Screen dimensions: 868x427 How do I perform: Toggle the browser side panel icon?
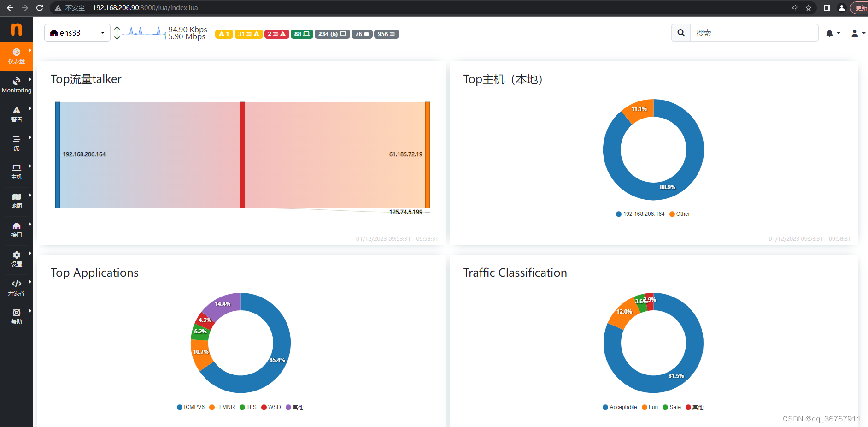[827, 8]
